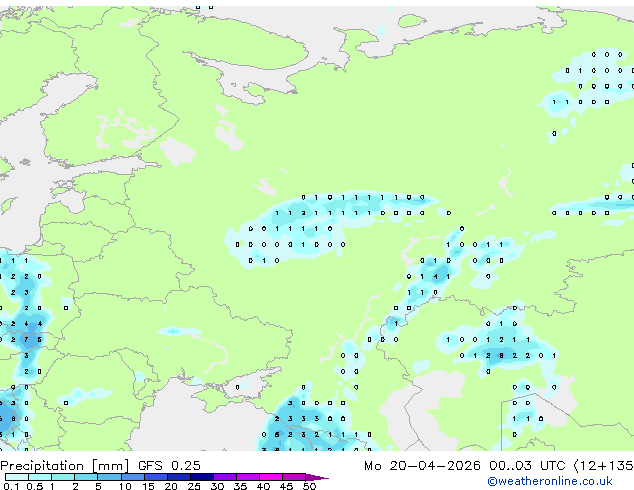Select the '15' legend scale label
The height and width of the screenshot is (490, 634).
point(148,486)
